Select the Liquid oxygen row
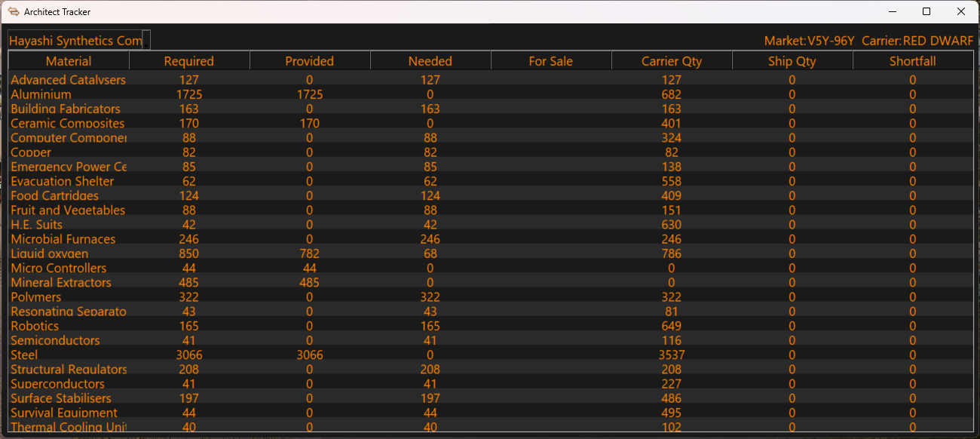 coord(491,253)
